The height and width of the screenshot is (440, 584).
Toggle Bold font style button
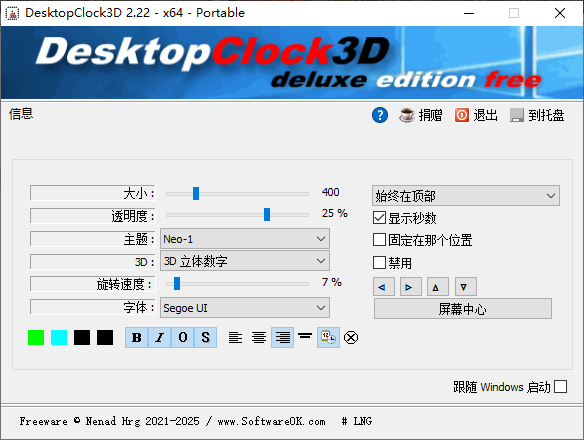(137, 337)
